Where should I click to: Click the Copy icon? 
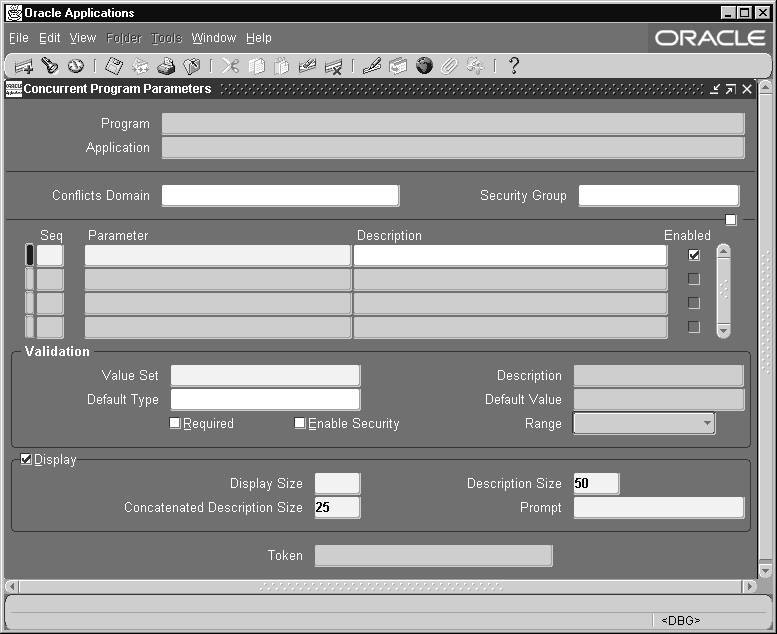256,66
